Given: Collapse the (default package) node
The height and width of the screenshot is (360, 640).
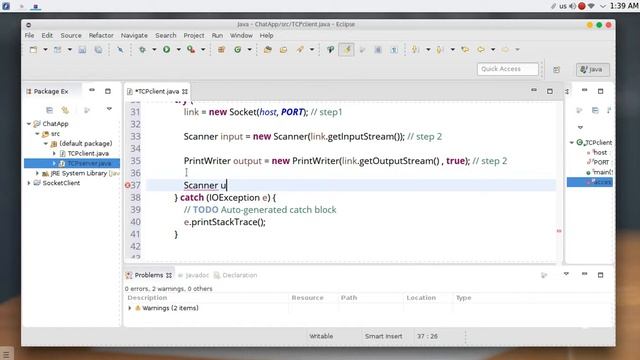Looking at the screenshot, I should 46,144.
